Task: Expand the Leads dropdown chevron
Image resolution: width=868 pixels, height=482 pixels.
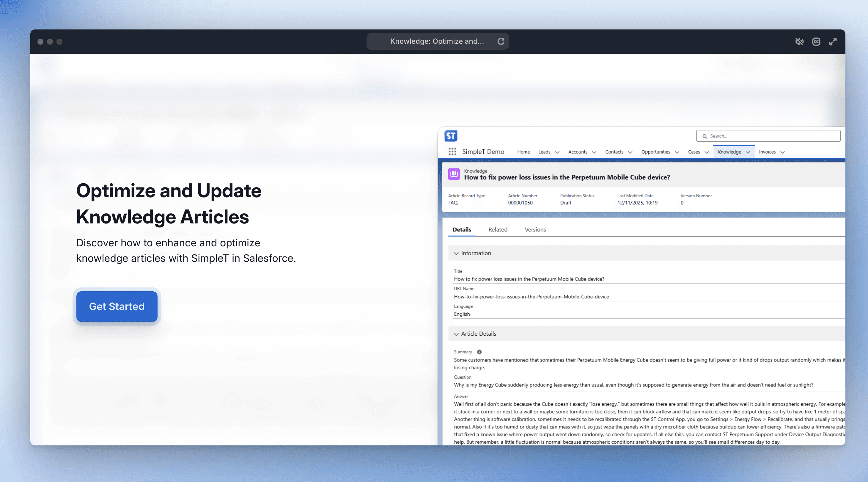Action: coord(557,152)
